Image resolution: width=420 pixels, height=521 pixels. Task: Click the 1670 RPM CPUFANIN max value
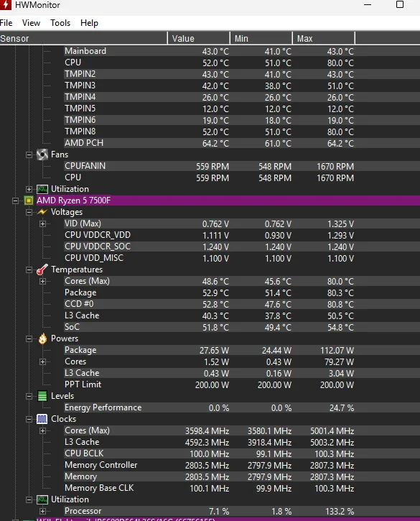coord(335,166)
